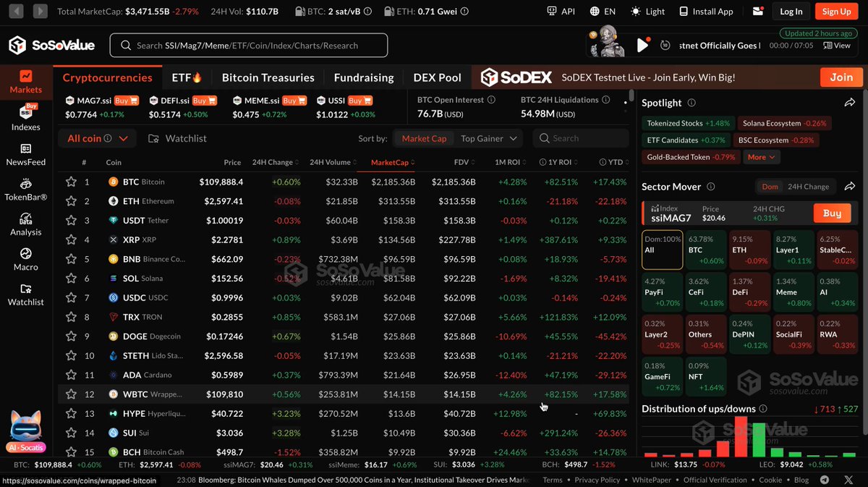
Task: Expand the All coin dropdown
Action: [97, 138]
